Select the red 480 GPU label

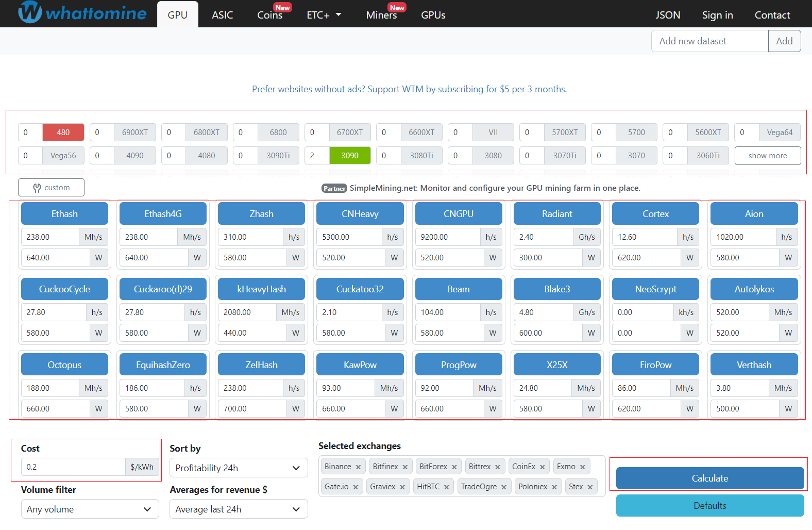click(63, 132)
